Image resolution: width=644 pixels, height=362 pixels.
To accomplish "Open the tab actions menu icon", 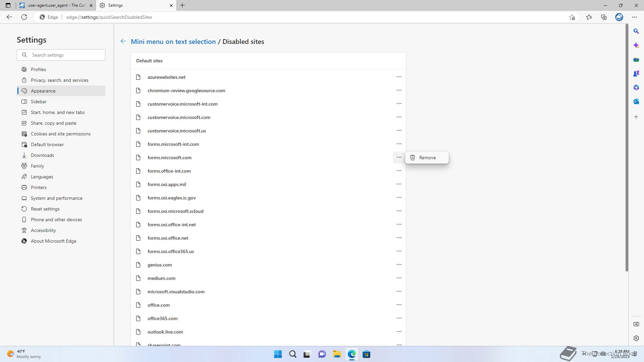I will pos(8,5).
